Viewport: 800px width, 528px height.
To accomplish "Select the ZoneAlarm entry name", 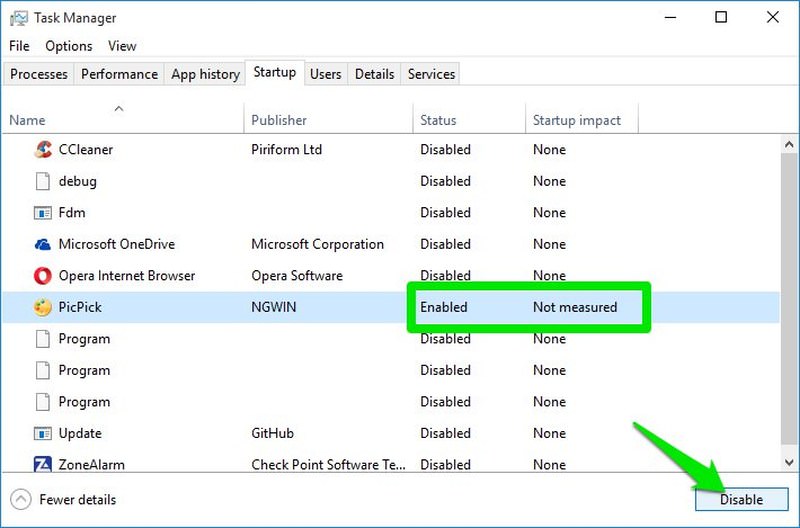I will pos(92,465).
